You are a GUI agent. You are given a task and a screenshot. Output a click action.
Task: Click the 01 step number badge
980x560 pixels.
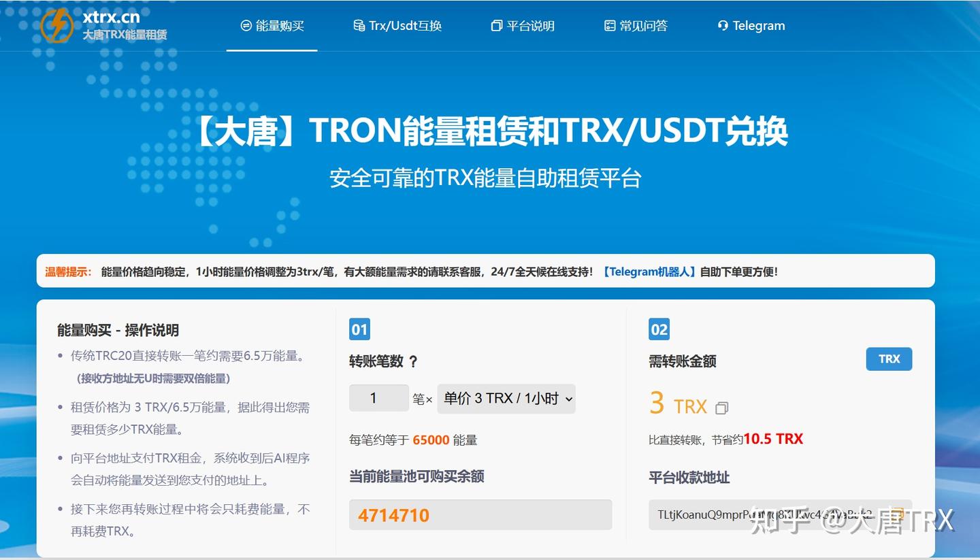click(x=359, y=329)
